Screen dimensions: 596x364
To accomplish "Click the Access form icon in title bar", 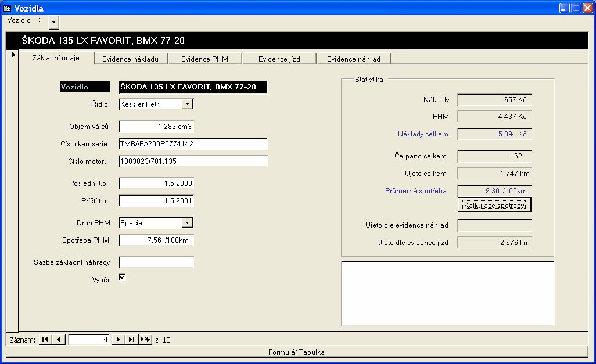I will pos(8,8).
